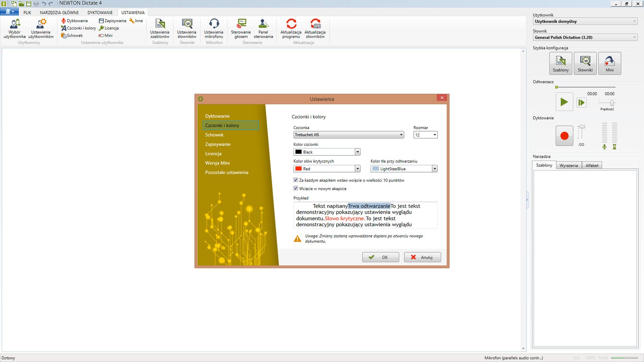The width and height of the screenshot is (644, 362).
Task: Switch to the Alfabet tab
Action: (x=592, y=165)
